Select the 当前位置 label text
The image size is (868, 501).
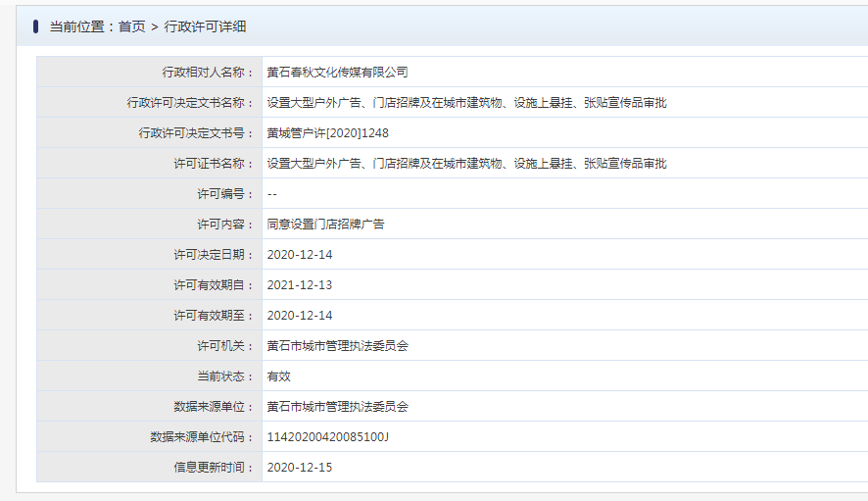[x=77, y=26]
